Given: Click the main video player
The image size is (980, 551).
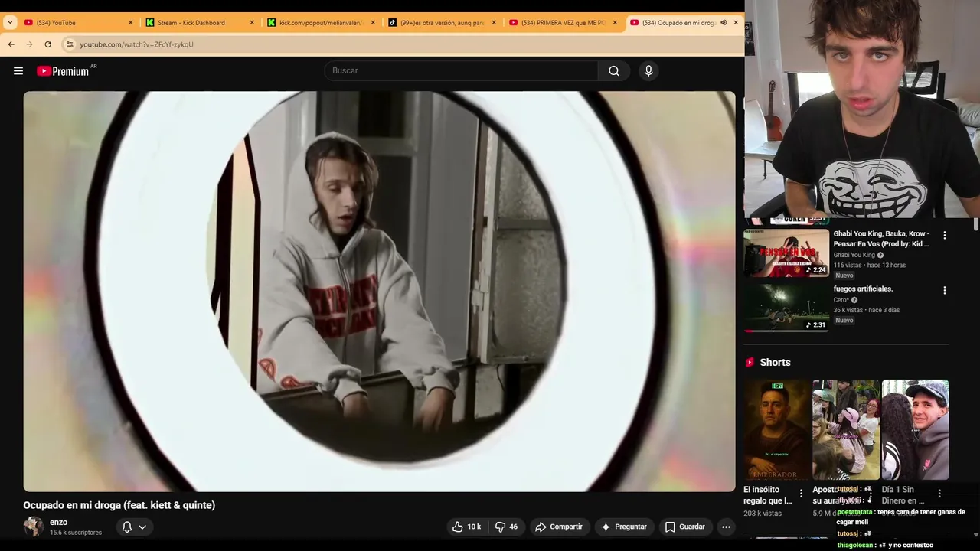Looking at the screenshot, I should point(379,292).
